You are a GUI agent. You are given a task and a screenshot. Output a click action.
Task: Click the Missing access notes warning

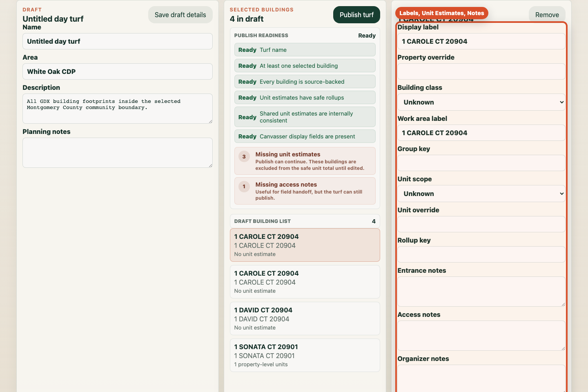point(305,191)
